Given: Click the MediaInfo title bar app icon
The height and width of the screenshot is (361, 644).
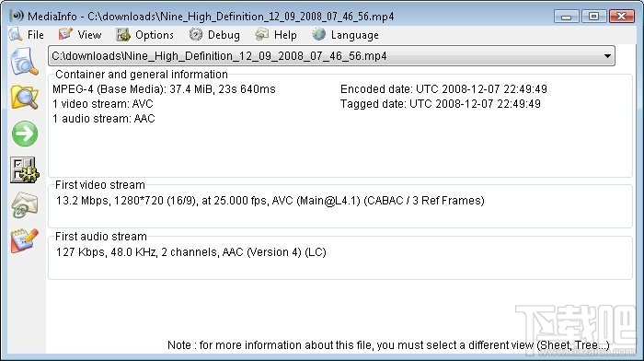Looking at the screenshot, I should [17, 16].
